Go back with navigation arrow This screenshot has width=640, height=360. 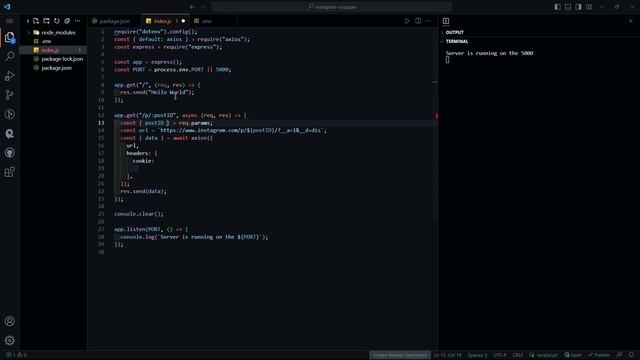coord(192,7)
